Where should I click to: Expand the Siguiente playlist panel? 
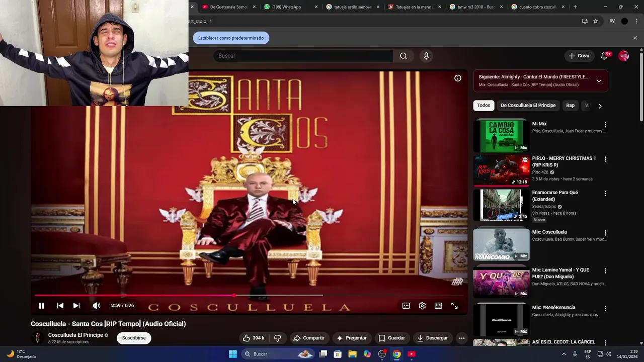599,80
